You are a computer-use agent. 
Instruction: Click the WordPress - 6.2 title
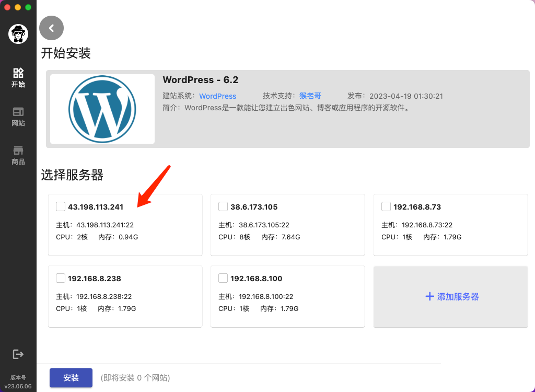tap(201, 80)
